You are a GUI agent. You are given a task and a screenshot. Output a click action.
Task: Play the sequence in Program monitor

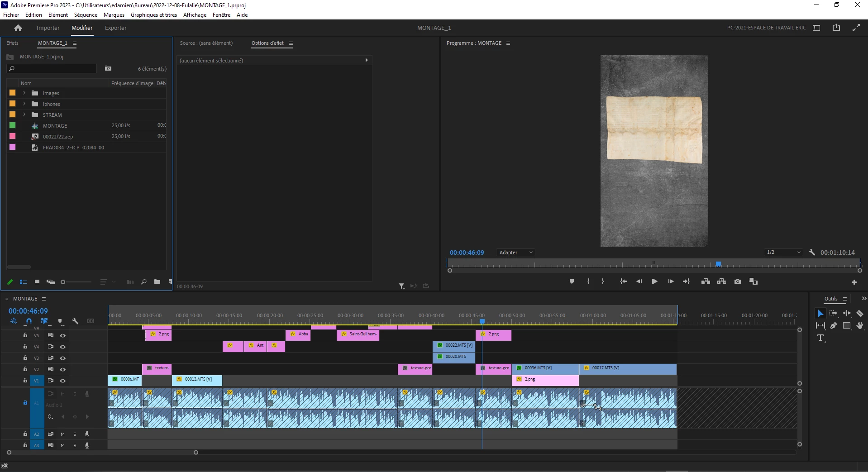pyautogui.click(x=654, y=281)
